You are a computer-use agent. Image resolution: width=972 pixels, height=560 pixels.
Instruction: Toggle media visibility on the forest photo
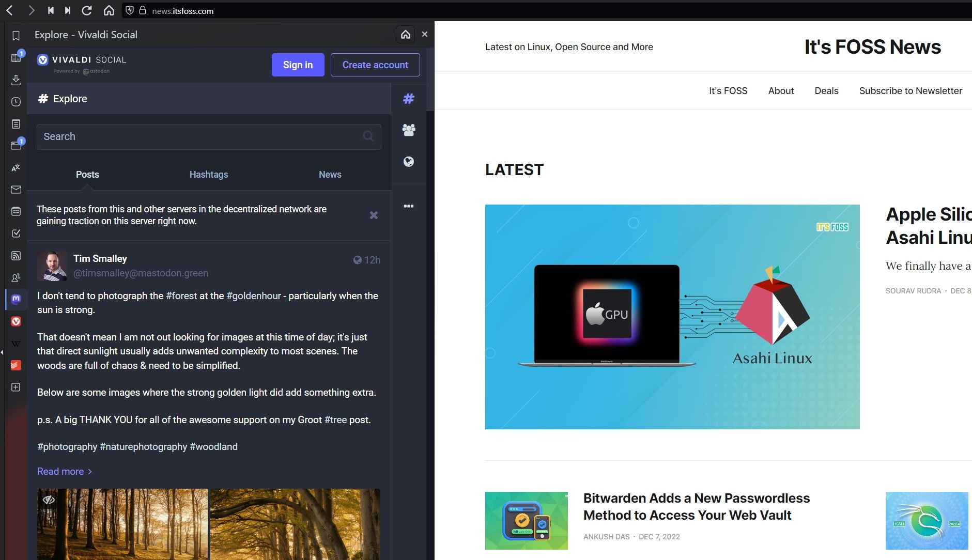[49, 500]
